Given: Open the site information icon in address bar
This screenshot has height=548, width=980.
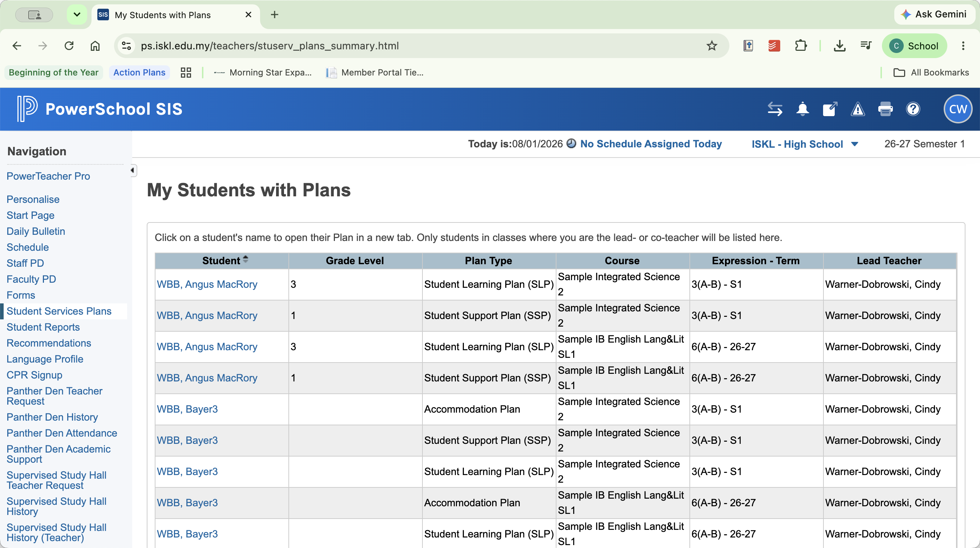Looking at the screenshot, I should pyautogui.click(x=126, y=46).
